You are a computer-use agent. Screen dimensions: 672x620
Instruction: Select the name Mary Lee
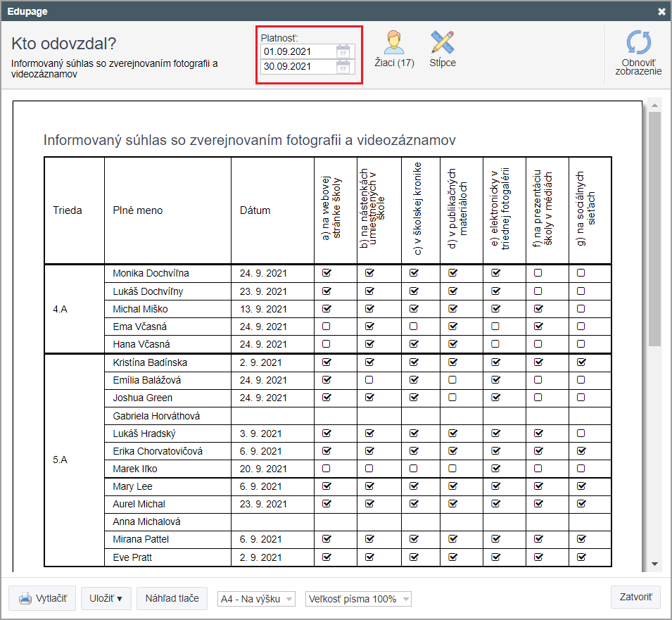pyautogui.click(x=132, y=486)
